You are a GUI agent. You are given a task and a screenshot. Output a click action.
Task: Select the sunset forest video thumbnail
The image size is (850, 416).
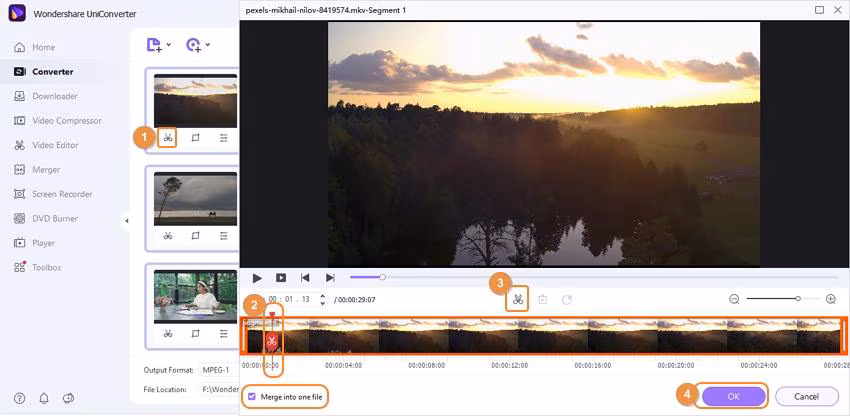[195, 101]
